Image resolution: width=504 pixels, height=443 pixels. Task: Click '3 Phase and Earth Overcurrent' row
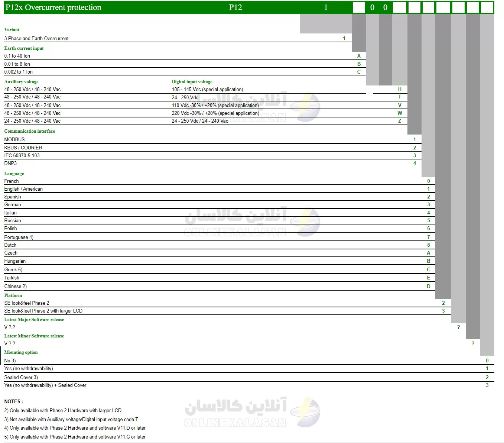coord(178,38)
